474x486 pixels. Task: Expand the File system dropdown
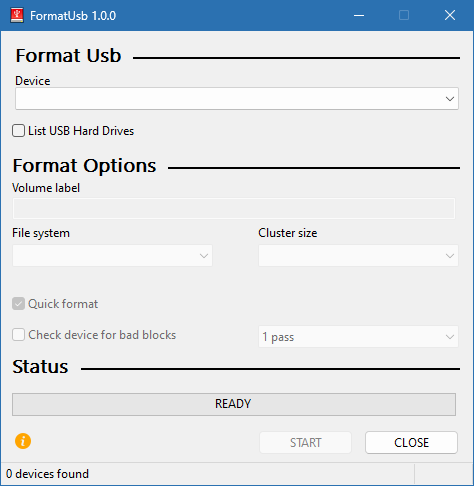[x=112, y=256]
